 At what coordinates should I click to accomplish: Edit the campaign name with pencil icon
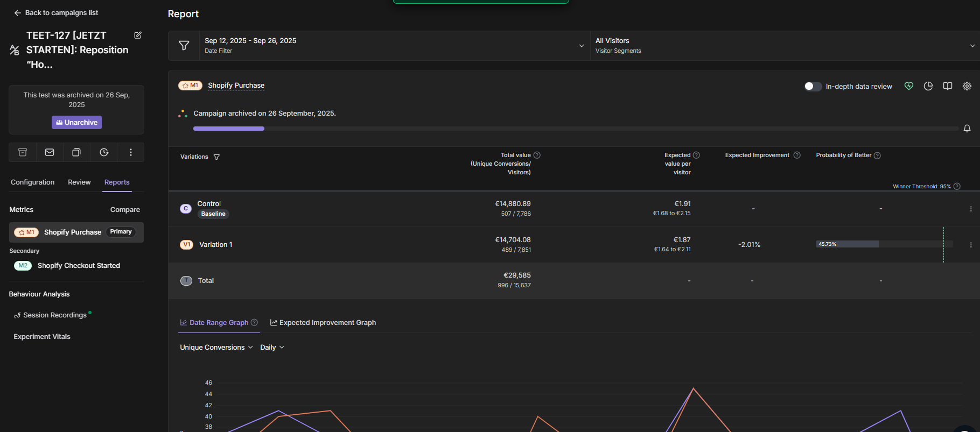click(138, 35)
